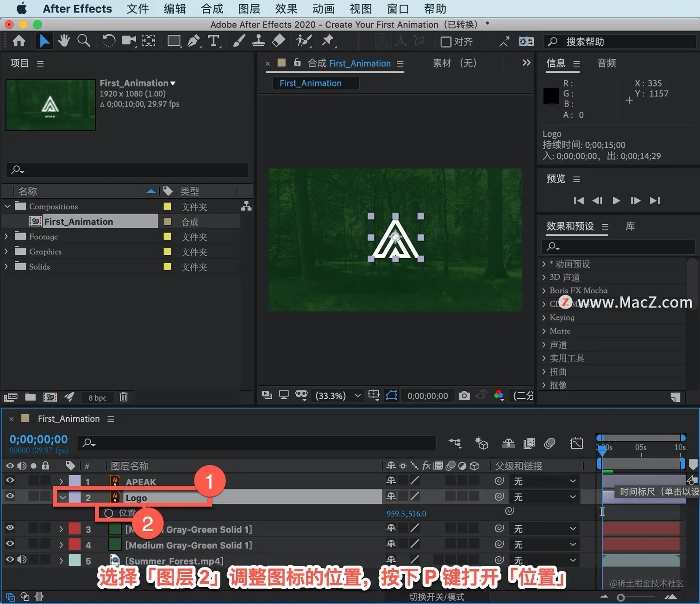Open composition mini-flowchart in timeline
Image resolution: width=700 pixels, height=604 pixels.
click(x=455, y=443)
